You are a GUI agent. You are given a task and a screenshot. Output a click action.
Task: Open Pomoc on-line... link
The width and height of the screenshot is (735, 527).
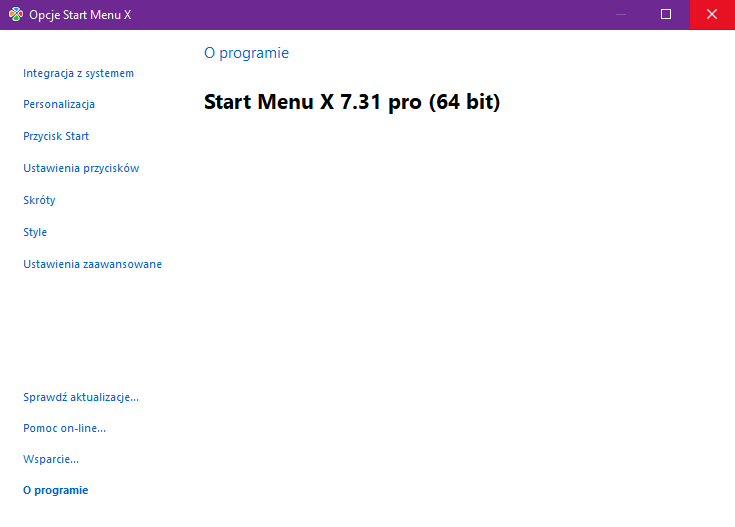coord(65,428)
